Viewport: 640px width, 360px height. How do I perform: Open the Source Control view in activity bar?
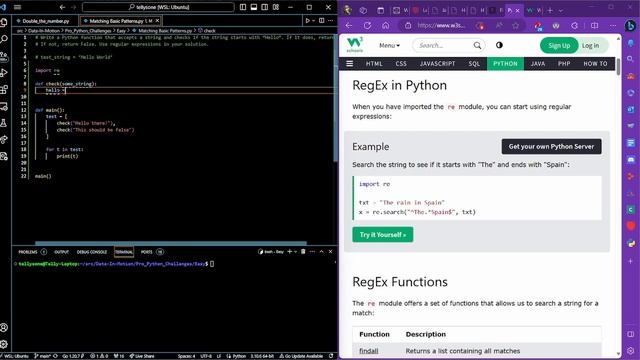(x=4, y=56)
